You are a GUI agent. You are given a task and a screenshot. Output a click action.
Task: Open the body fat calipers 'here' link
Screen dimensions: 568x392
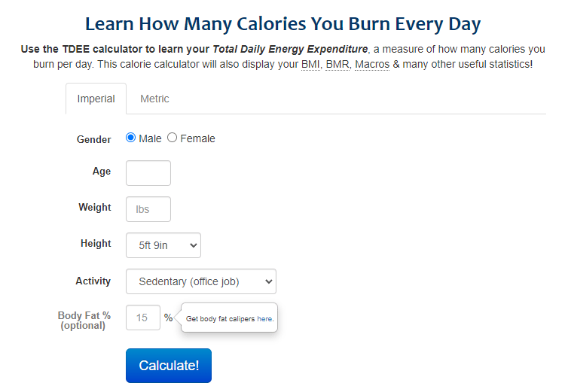point(265,319)
